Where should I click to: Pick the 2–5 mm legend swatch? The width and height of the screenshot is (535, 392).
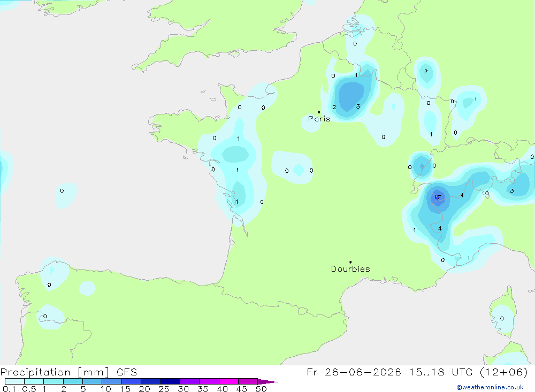coord(73,381)
